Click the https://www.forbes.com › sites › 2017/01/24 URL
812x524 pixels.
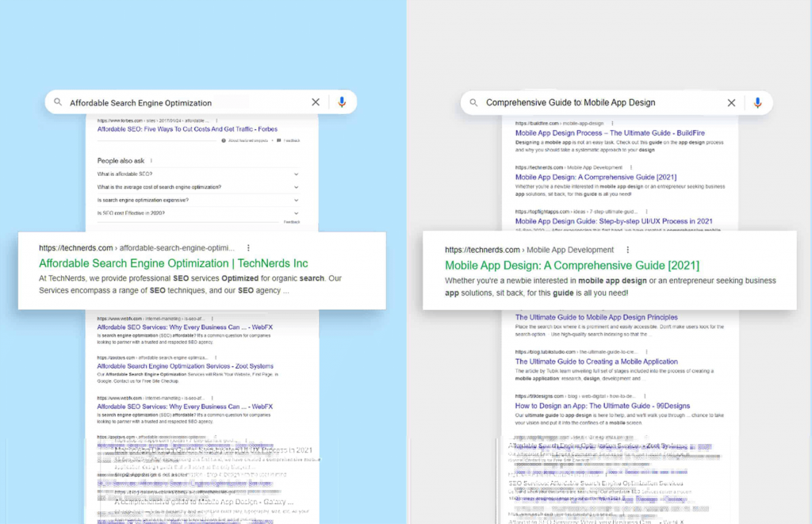(153, 120)
